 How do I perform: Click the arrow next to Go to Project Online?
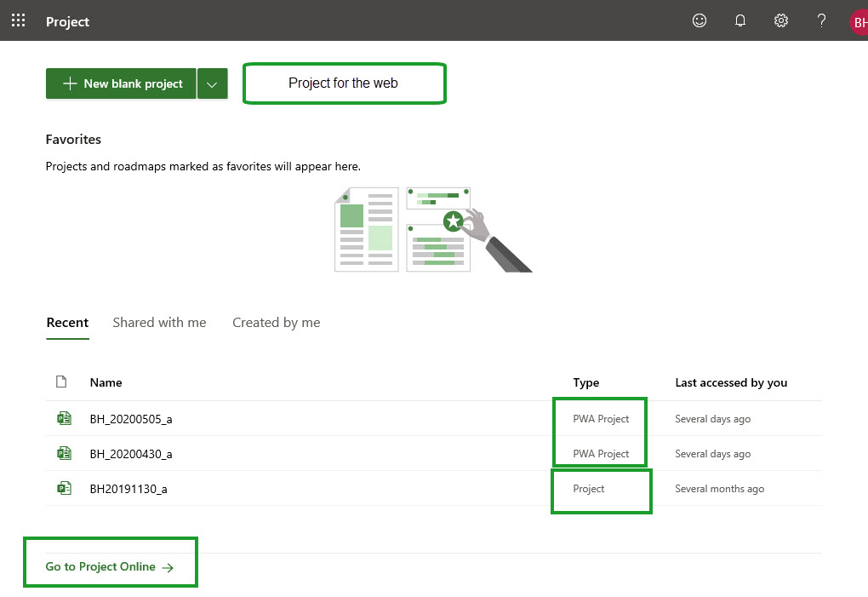click(x=168, y=567)
